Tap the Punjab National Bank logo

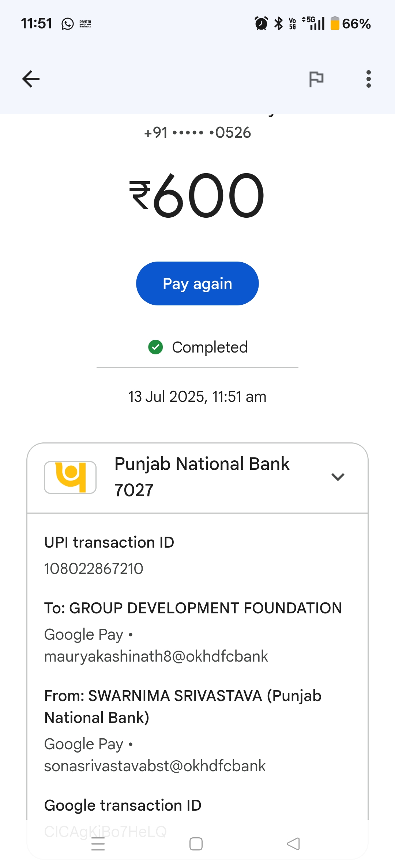(x=70, y=477)
